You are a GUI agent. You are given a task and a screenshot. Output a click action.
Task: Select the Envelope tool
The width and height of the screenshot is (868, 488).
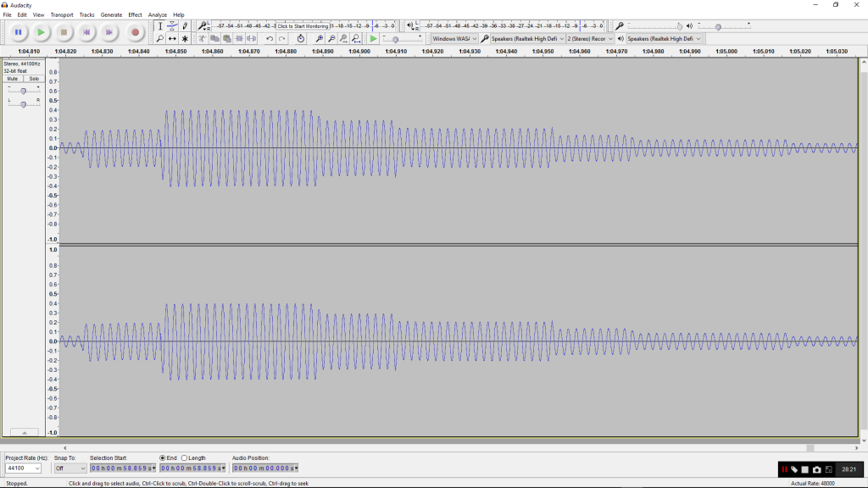click(170, 27)
